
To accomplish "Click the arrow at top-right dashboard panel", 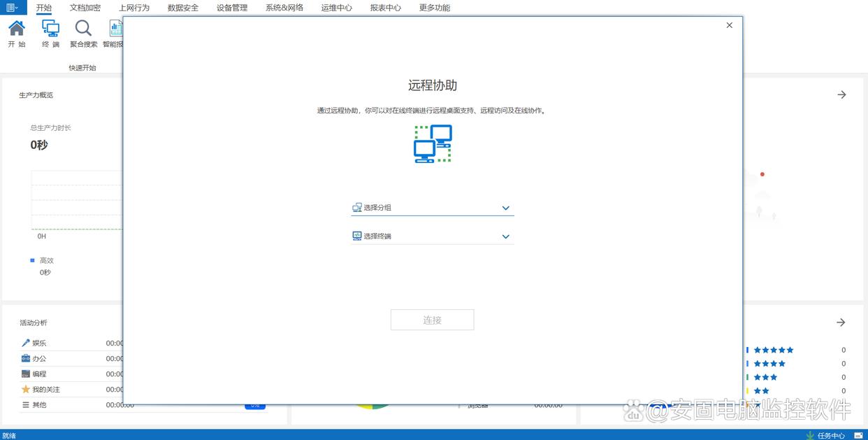I will pos(841,94).
